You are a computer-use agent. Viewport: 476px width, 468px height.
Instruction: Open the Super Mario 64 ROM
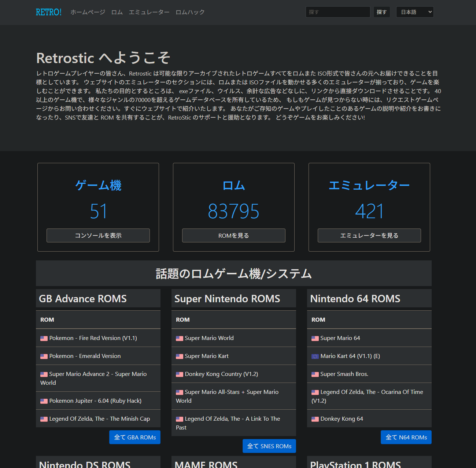tap(340, 338)
